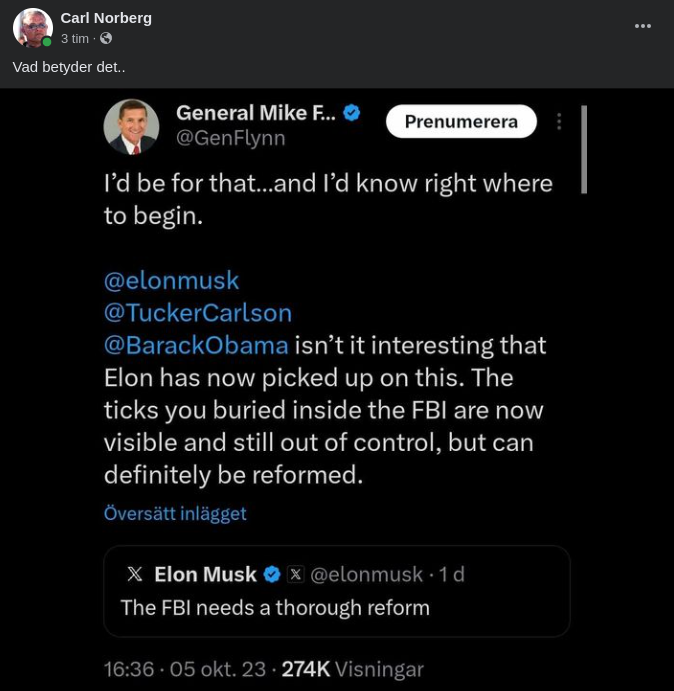674x691 pixels.
Task: Click the square X affiliation badge
Action: click(295, 574)
